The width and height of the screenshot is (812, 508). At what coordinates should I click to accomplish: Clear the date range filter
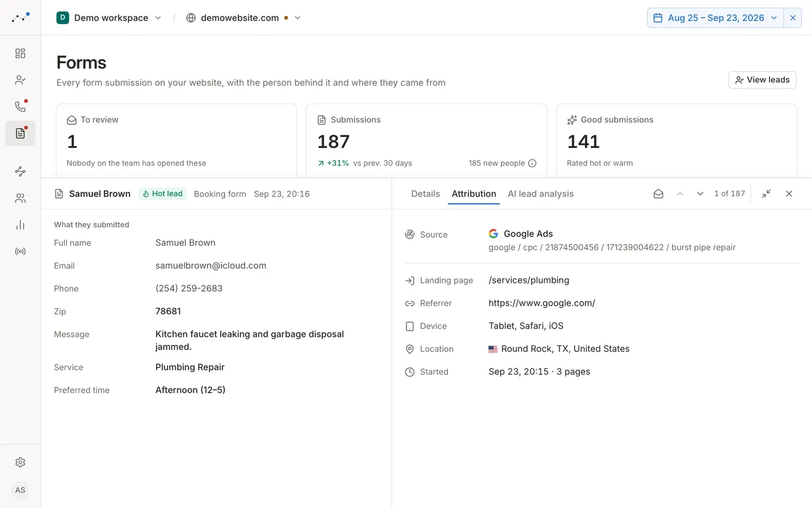793,18
